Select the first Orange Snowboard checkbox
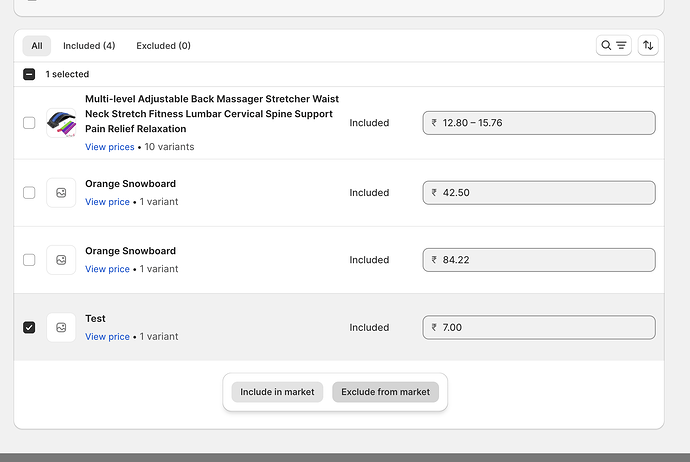 pos(29,192)
